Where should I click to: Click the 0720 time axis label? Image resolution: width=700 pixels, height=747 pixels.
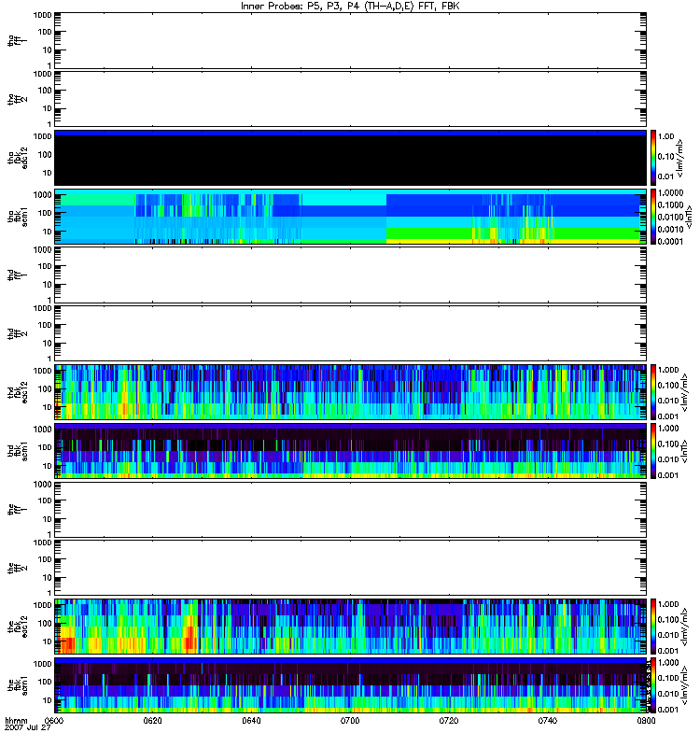pos(449,721)
